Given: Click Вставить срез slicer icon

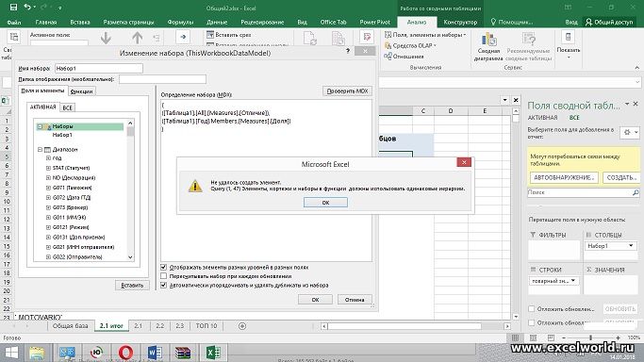Looking at the screenshot, I should click(x=210, y=35).
